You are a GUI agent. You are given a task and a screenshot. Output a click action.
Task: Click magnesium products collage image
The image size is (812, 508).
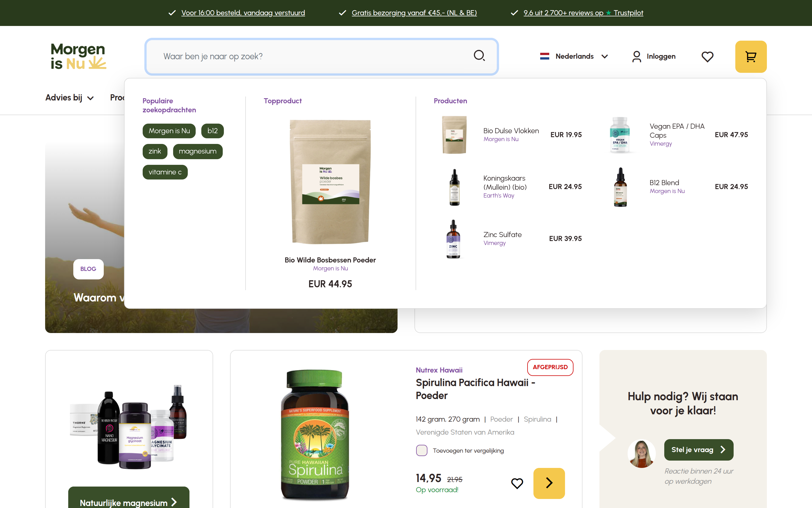(x=129, y=427)
